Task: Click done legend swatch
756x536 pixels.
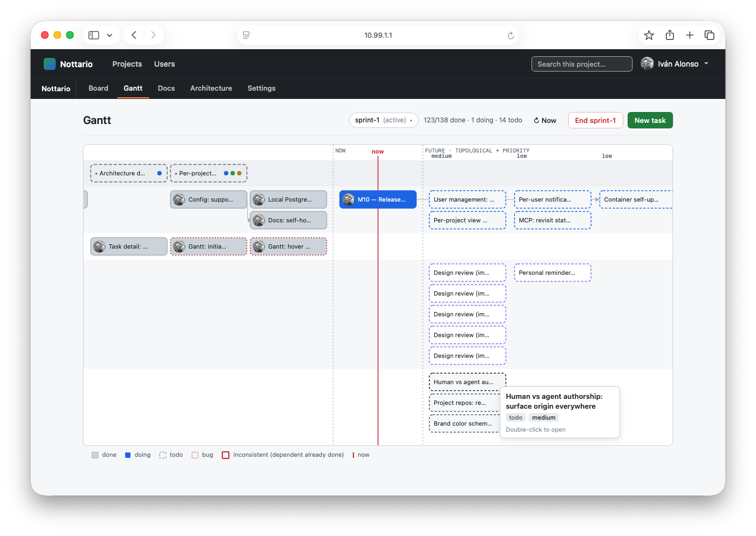Action: tap(95, 455)
